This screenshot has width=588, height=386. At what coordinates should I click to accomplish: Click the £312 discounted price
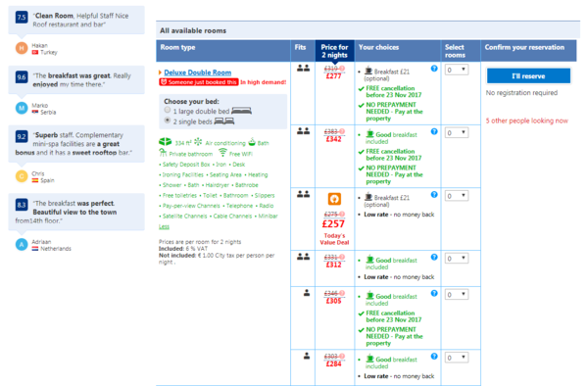pos(333,265)
